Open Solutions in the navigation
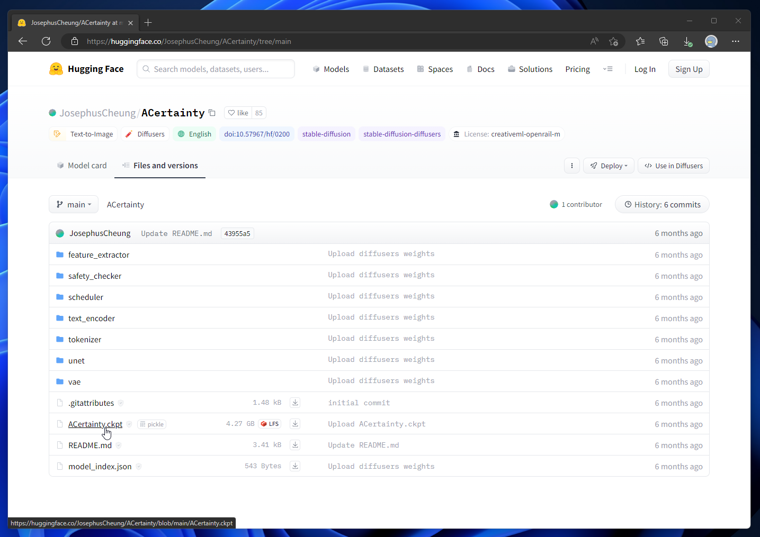 pos(530,69)
